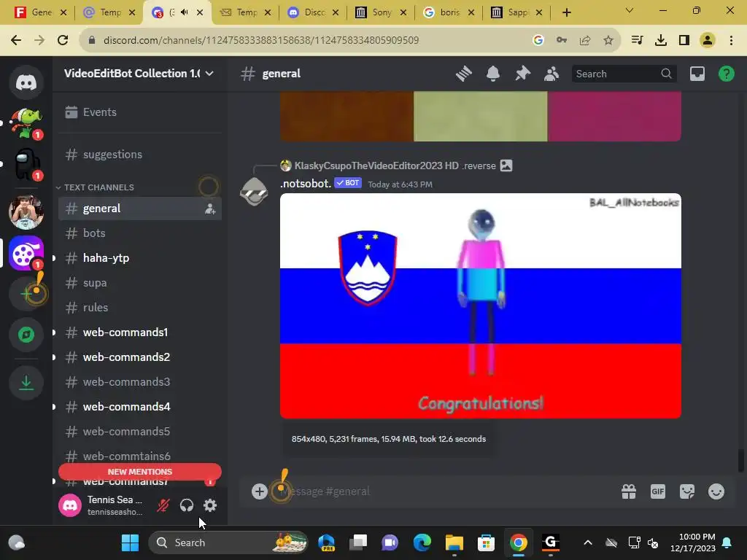Open Chrome downloads icon

(x=661, y=40)
